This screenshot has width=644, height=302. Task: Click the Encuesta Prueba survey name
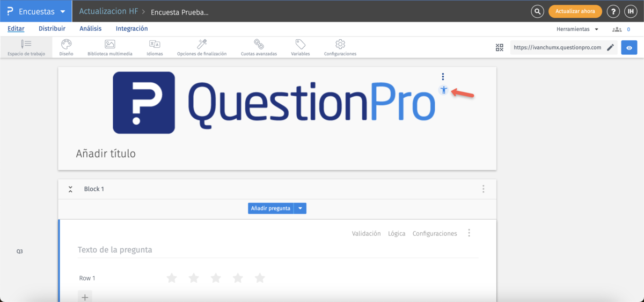click(180, 12)
